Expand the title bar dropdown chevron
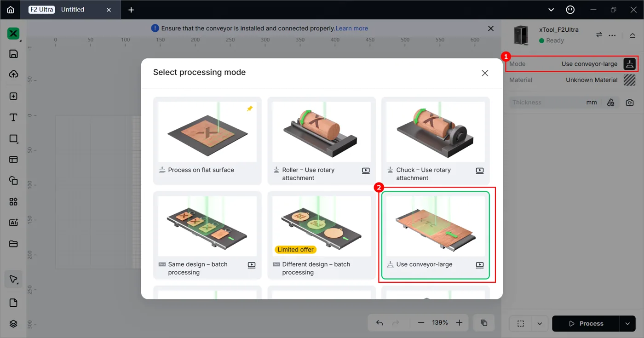644x338 pixels. (x=551, y=10)
